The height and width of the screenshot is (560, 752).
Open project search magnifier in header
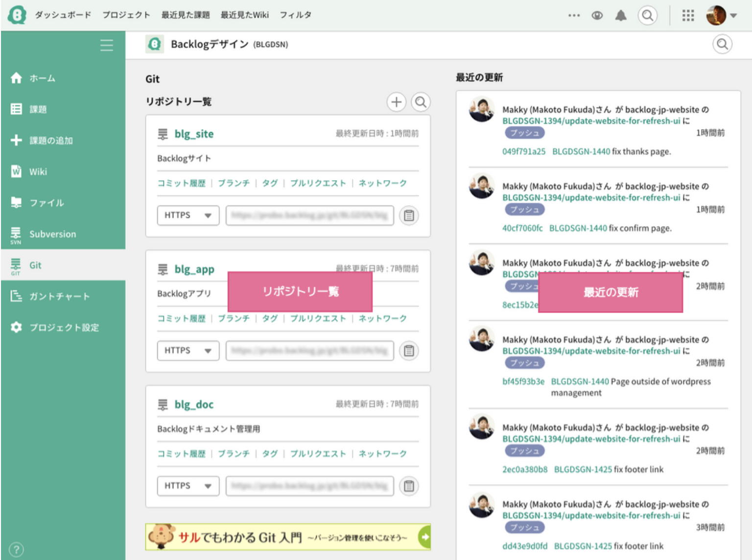coord(722,44)
